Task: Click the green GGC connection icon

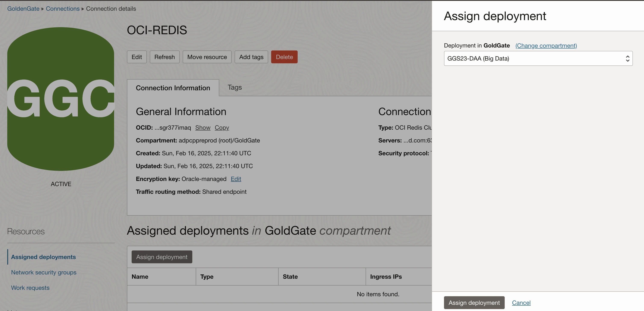Action: (x=61, y=99)
